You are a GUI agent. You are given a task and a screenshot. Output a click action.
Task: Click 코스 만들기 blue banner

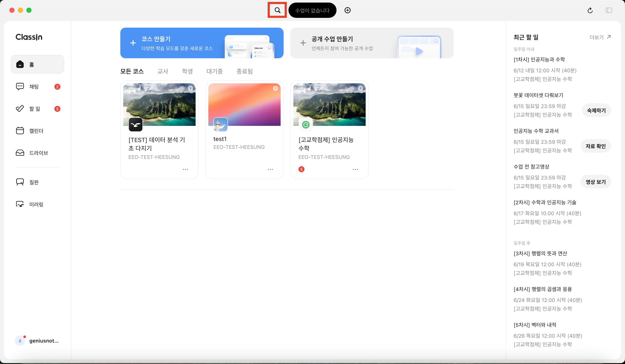click(x=202, y=43)
